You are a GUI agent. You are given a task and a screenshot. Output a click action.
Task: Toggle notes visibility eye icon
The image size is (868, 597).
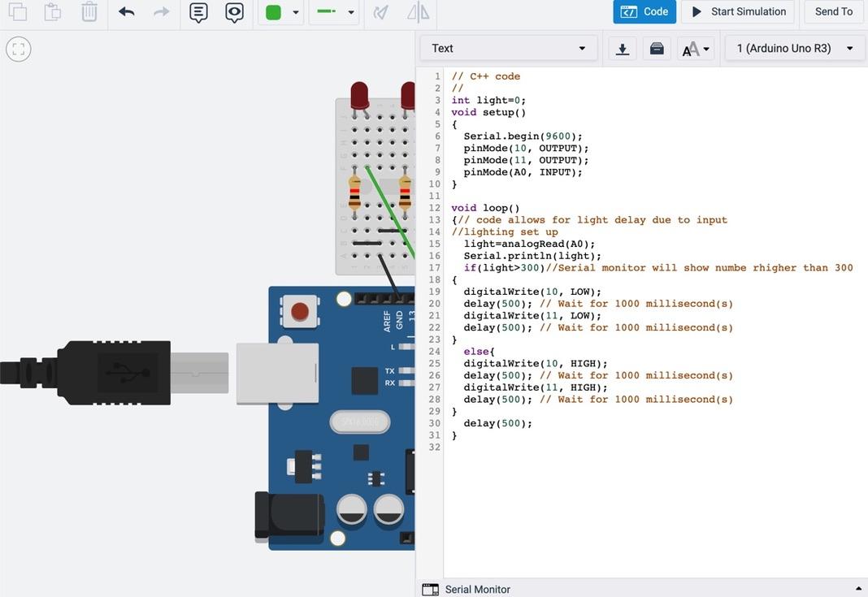[235, 12]
